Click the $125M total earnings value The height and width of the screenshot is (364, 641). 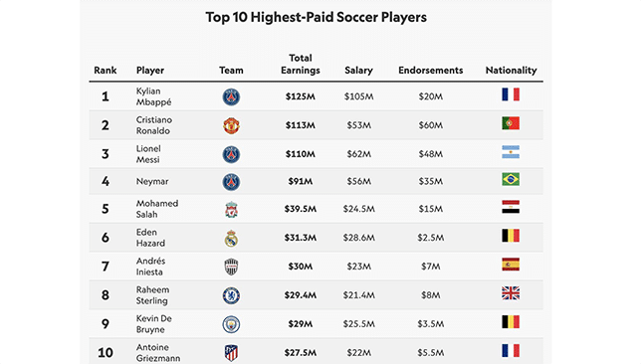pyautogui.click(x=300, y=96)
